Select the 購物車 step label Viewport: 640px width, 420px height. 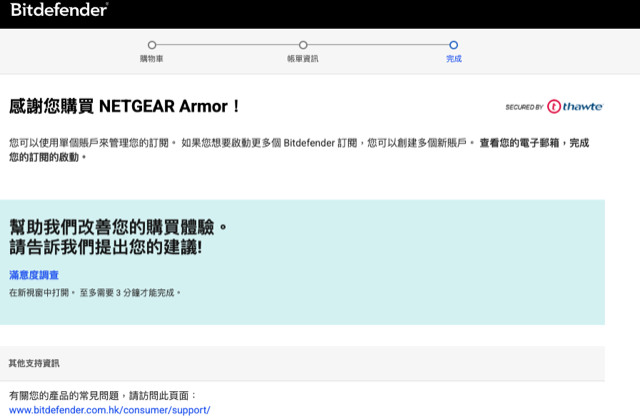[152, 59]
